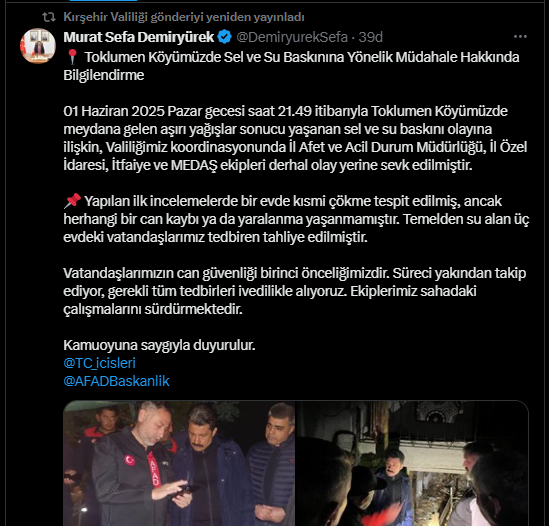Click the 'Yapılan ilk incelemelerde' paragraph
This screenshot has width=549, height=526.
pyautogui.click(x=296, y=219)
